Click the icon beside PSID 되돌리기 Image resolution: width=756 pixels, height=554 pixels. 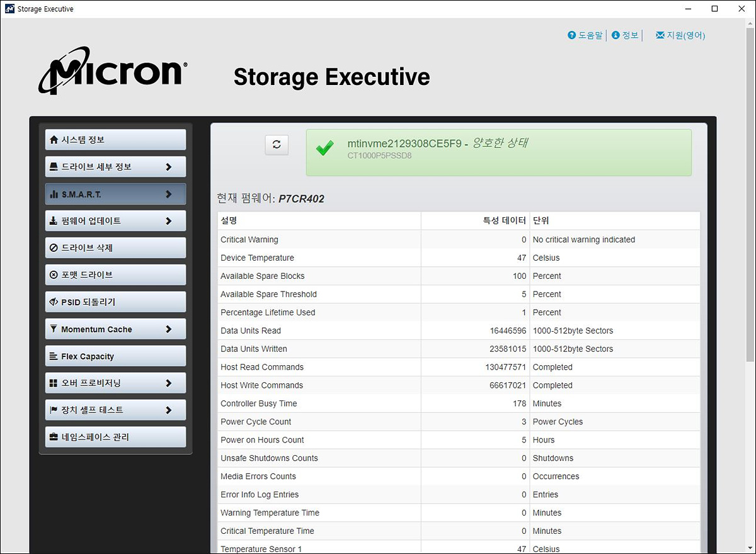tap(54, 302)
